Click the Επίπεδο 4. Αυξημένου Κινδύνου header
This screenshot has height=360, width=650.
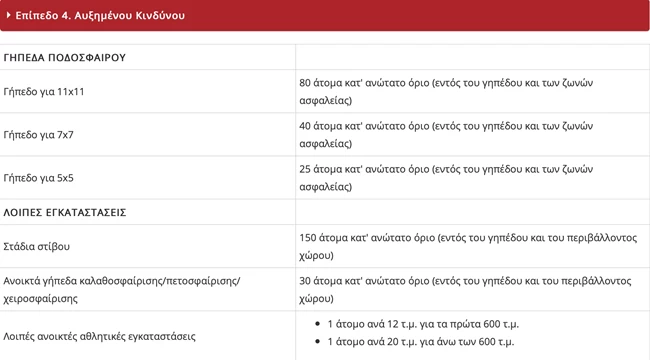tap(100, 15)
